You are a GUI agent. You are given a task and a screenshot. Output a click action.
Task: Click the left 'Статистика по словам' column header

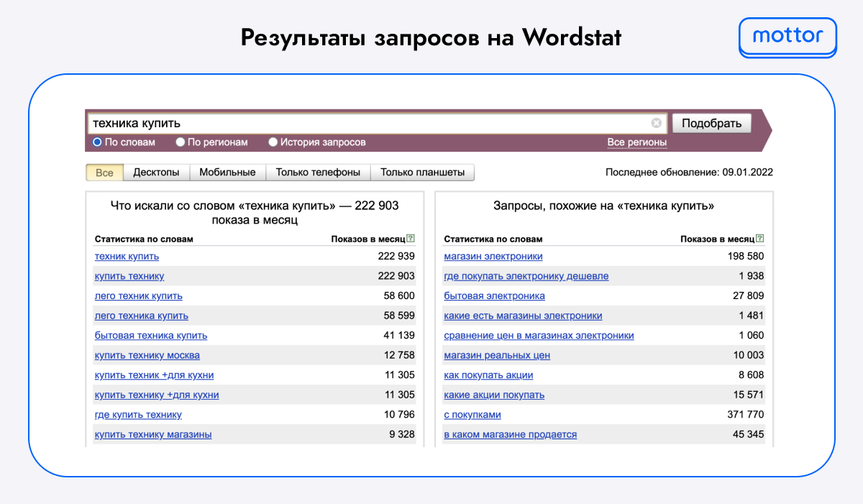pos(144,239)
